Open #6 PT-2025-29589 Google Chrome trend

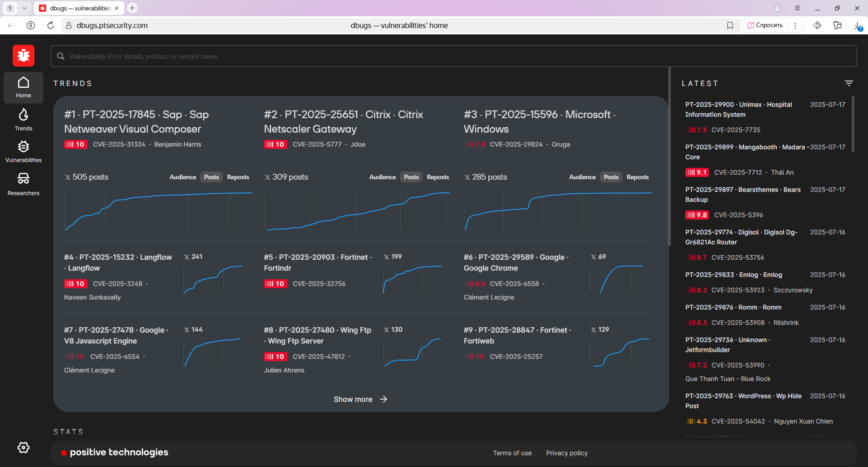tap(516, 262)
